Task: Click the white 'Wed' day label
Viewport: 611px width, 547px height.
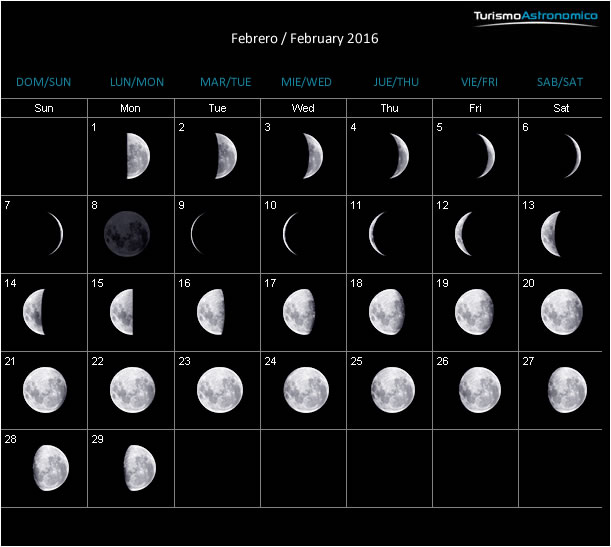Action: pyautogui.click(x=303, y=108)
